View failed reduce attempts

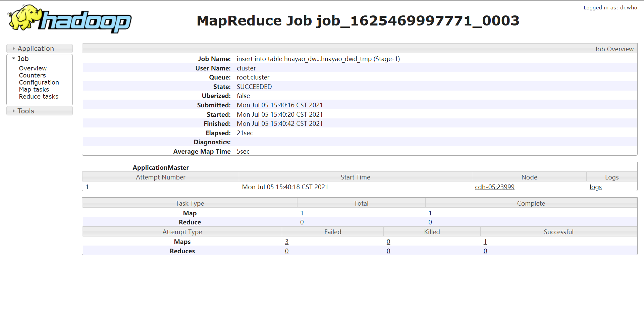click(287, 251)
